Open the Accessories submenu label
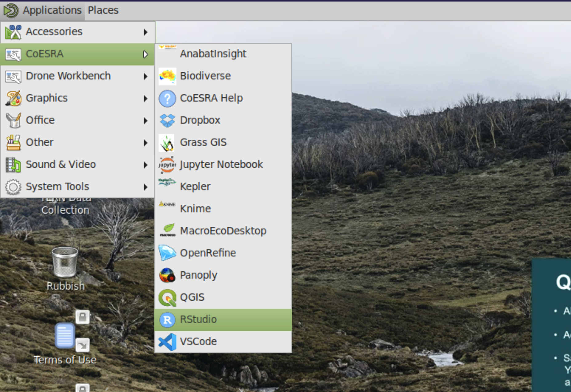 (x=54, y=32)
